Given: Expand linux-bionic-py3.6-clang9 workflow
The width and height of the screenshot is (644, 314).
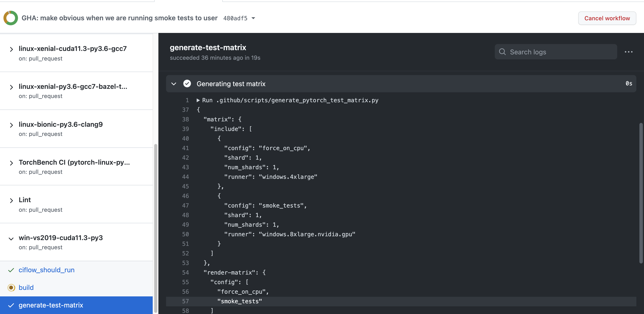Looking at the screenshot, I should 11,125.
